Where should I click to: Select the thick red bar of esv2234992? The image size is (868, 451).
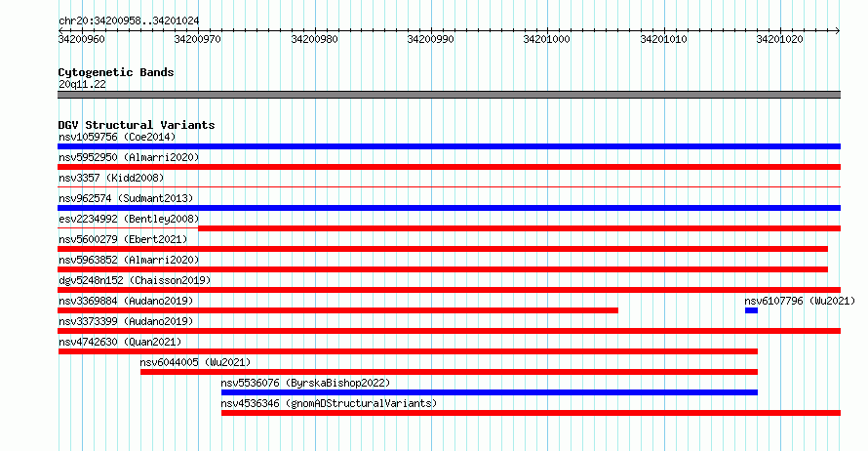click(x=519, y=228)
